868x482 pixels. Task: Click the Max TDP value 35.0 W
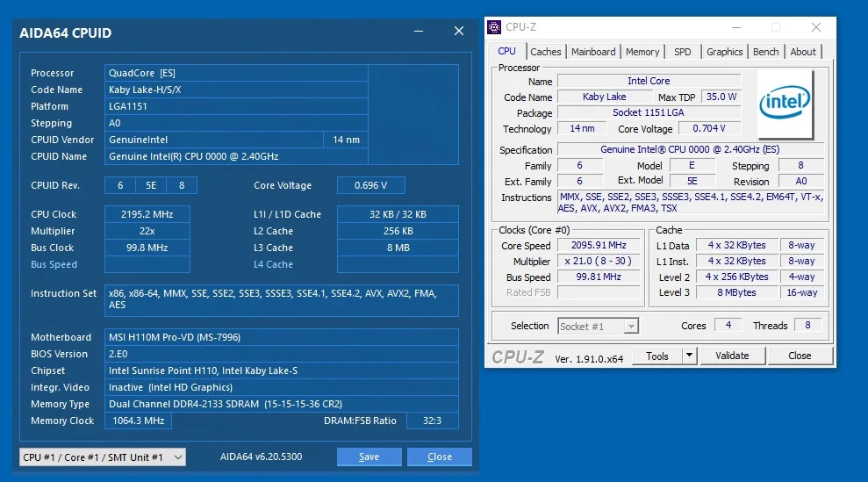(721, 97)
